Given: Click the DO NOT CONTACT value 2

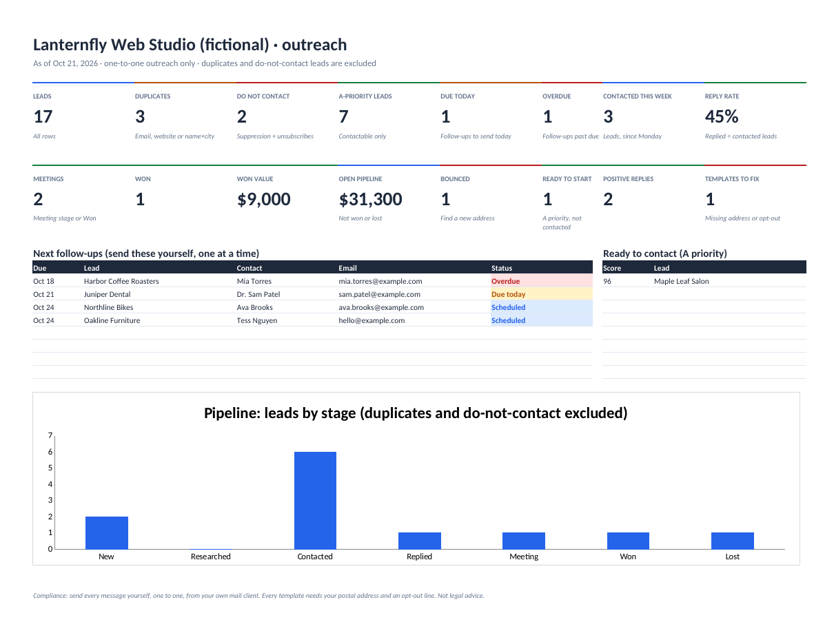Looking at the screenshot, I should point(242,116).
